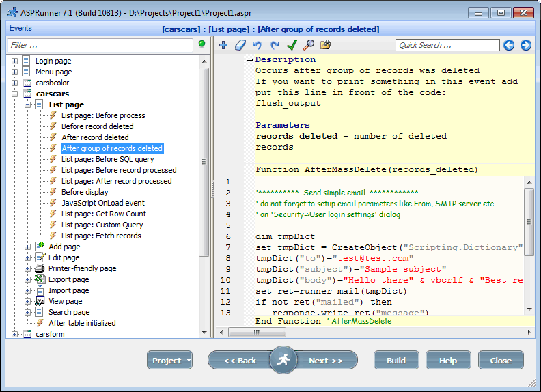This screenshot has height=392, width=541.
Task: Click the Import page icon in tree
Action: [x=40, y=290]
